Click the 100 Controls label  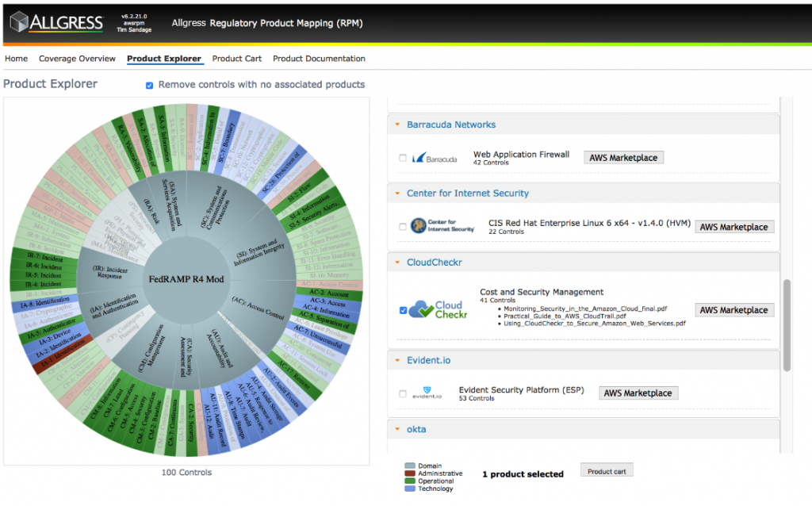(186, 473)
